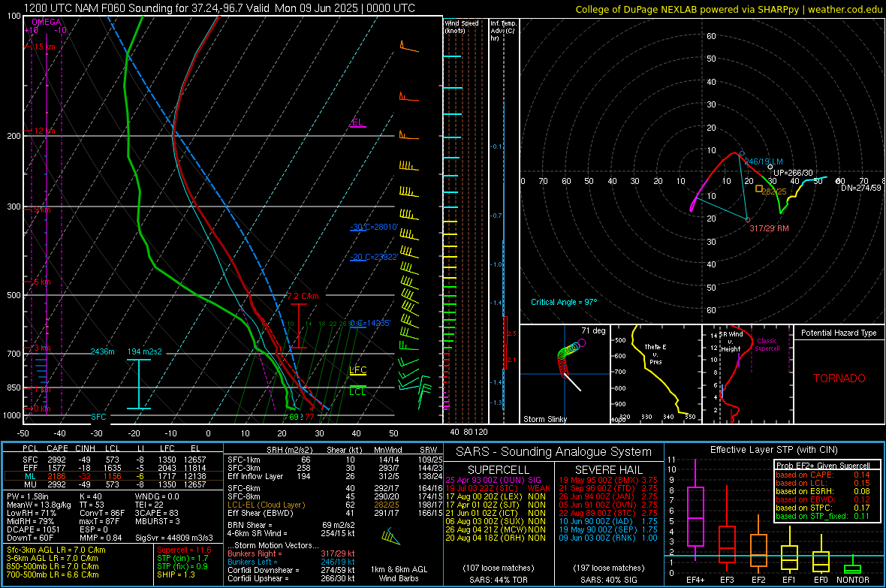Click the 'Critical Angle = 97°' text

tap(564, 302)
